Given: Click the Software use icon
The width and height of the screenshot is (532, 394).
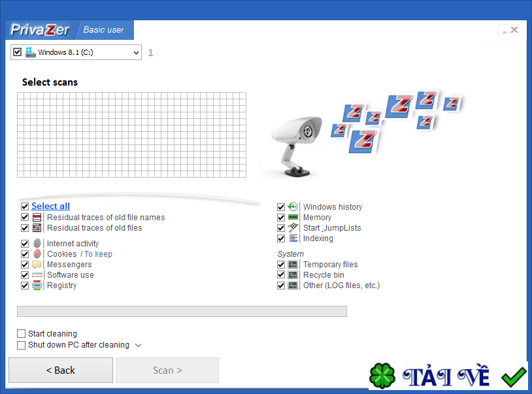Looking at the screenshot, I should point(37,275).
